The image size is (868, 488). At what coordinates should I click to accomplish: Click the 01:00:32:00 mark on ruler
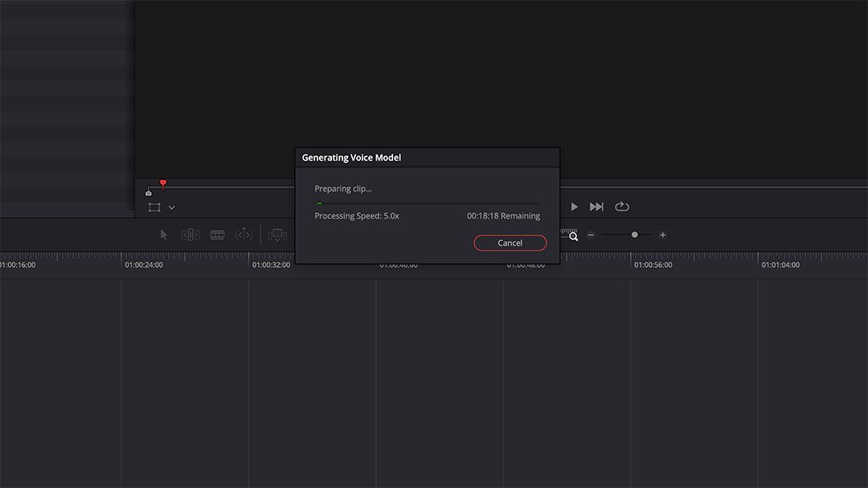coord(272,265)
